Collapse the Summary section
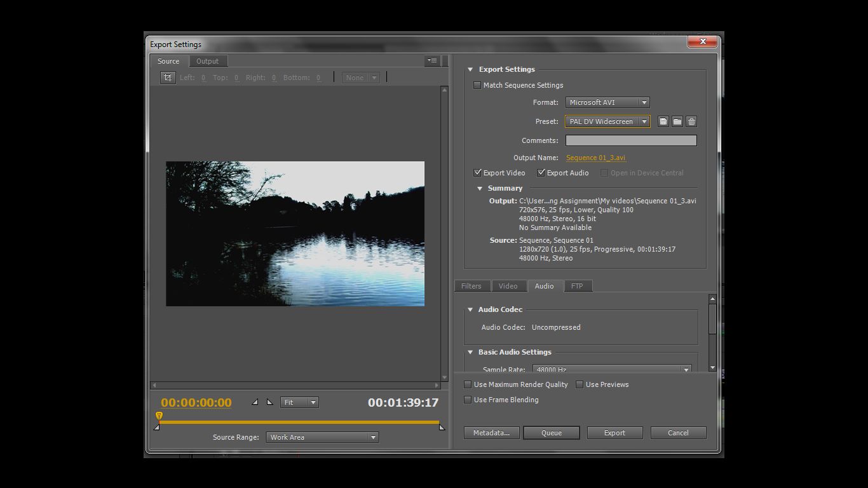868x488 pixels. [480, 188]
